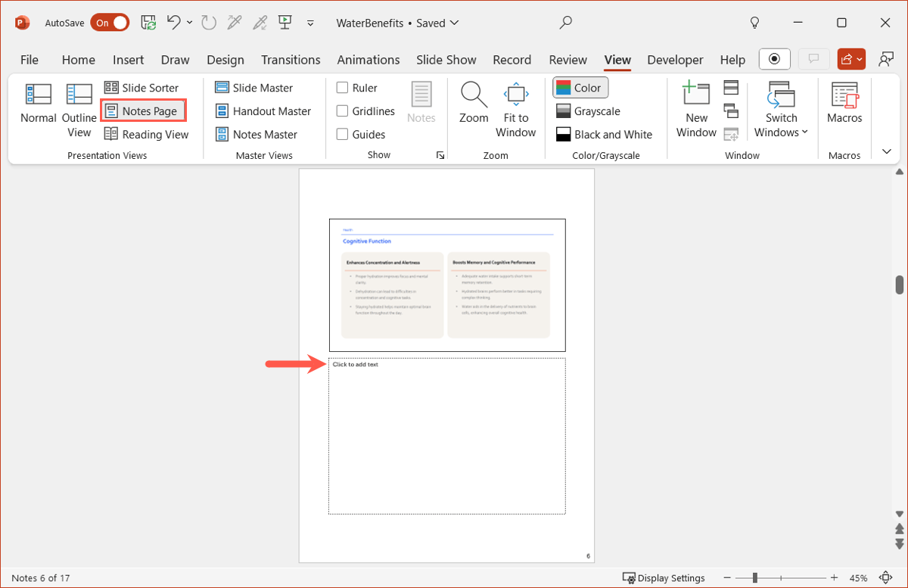Click the notes text placeholder

[x=446, y=436]
